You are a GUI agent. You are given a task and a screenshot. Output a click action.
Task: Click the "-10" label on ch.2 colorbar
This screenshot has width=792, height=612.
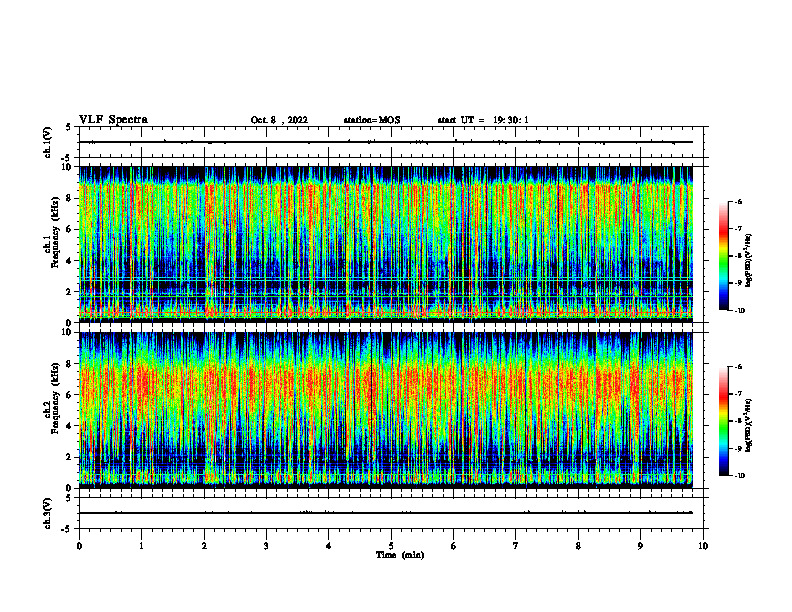pos(739,476)
